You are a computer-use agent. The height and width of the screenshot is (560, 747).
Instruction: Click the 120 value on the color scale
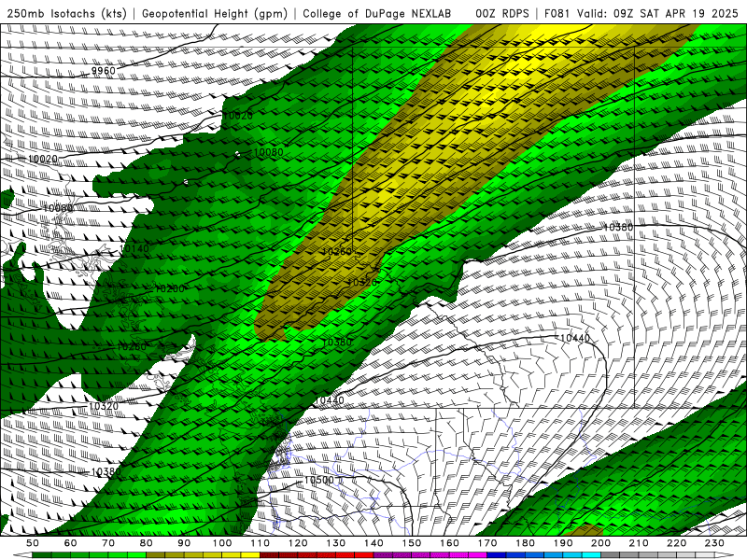click(x=298, y=543)
